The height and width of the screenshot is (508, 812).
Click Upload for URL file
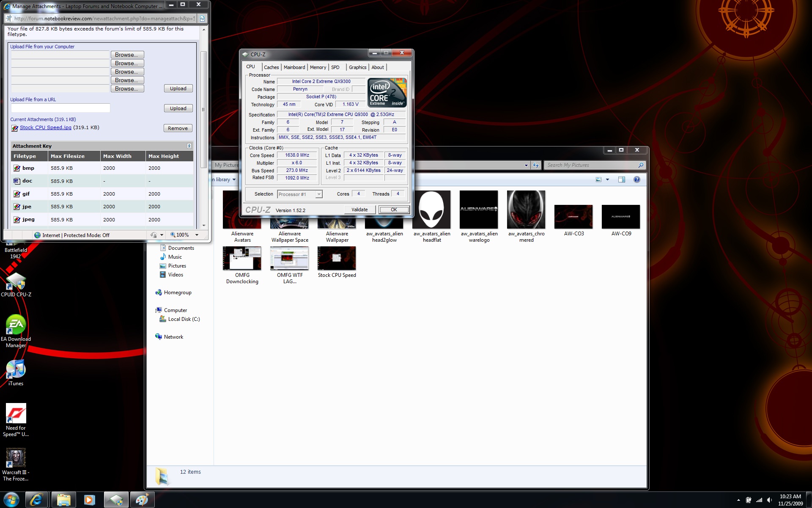click(178, 108)
